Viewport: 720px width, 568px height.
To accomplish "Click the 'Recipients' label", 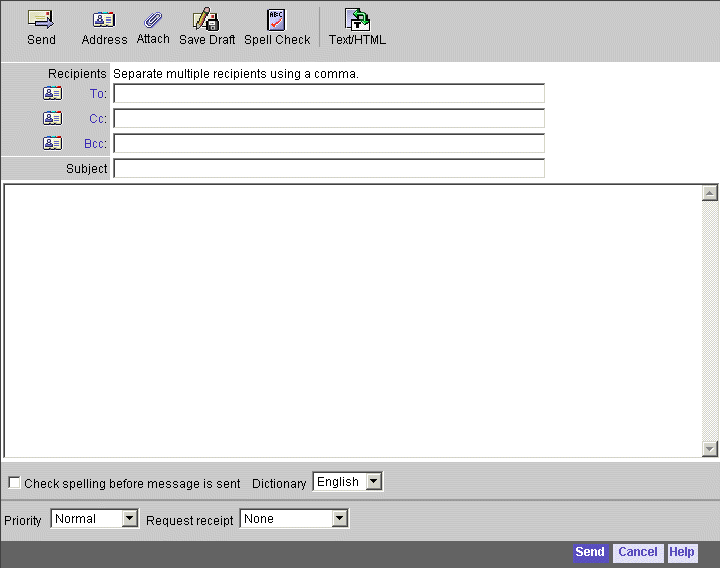I will click(77, 73).
